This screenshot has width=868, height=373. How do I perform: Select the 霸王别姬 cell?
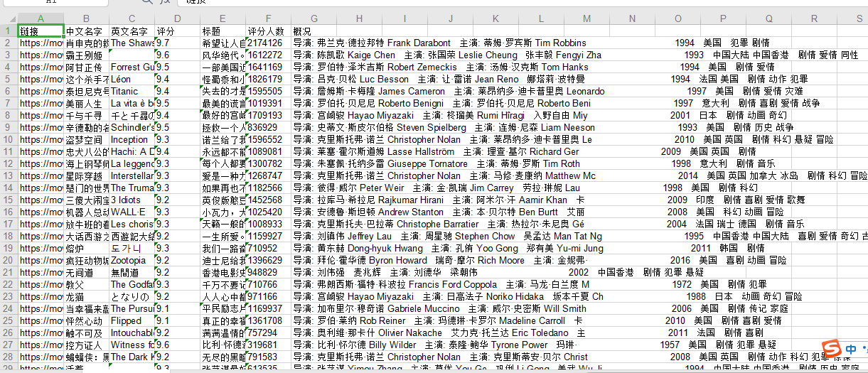86,55
